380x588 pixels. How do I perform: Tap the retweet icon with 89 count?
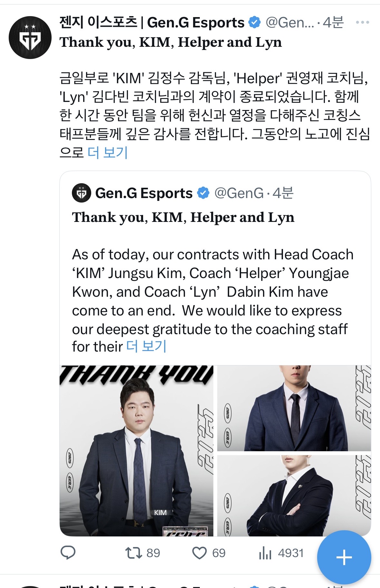133,553
